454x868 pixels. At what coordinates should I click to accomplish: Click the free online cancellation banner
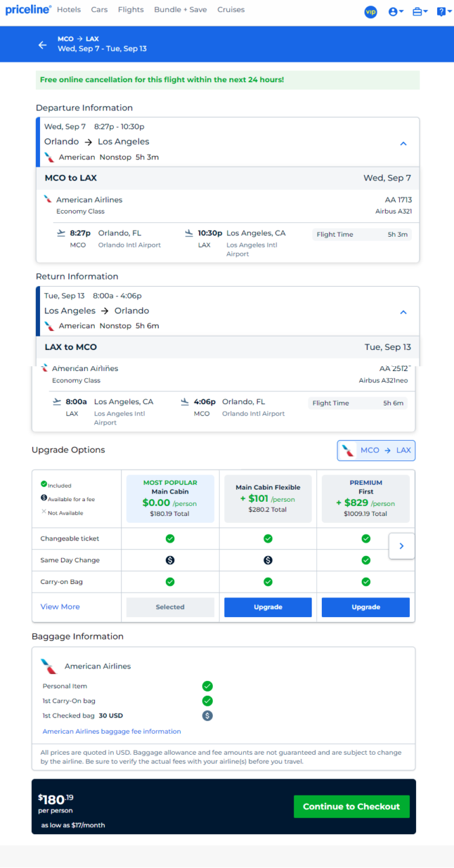228,80
